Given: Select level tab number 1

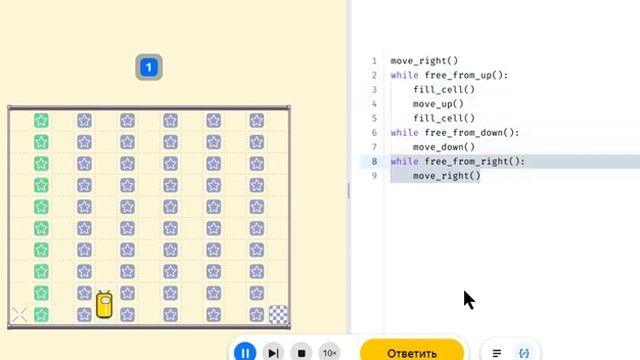Looking at the screenshot, I should point(149,67).
